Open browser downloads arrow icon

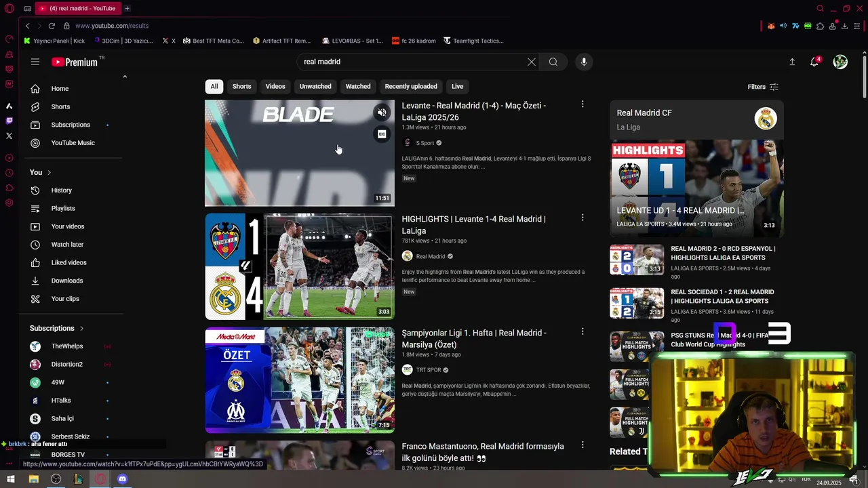[844, 26]
